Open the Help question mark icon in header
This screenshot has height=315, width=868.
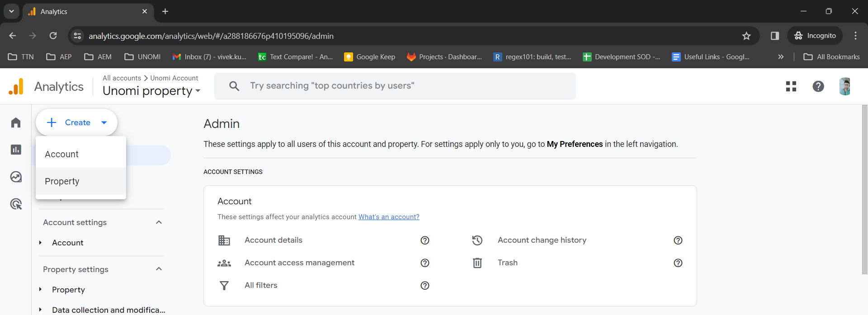(818, 86)
